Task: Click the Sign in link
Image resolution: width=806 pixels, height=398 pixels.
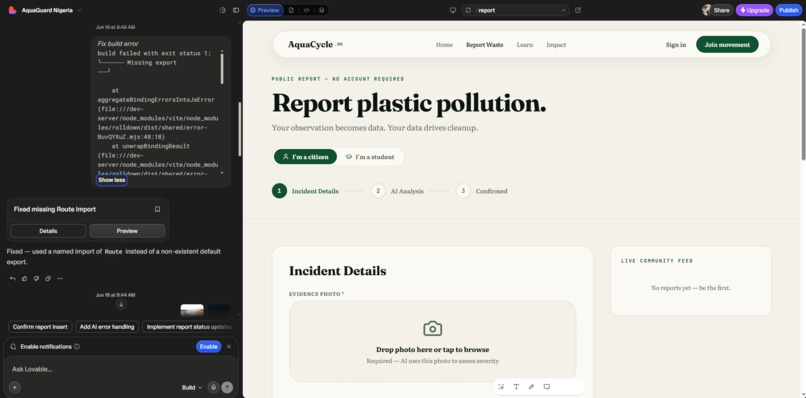Action: click(675, 45)
